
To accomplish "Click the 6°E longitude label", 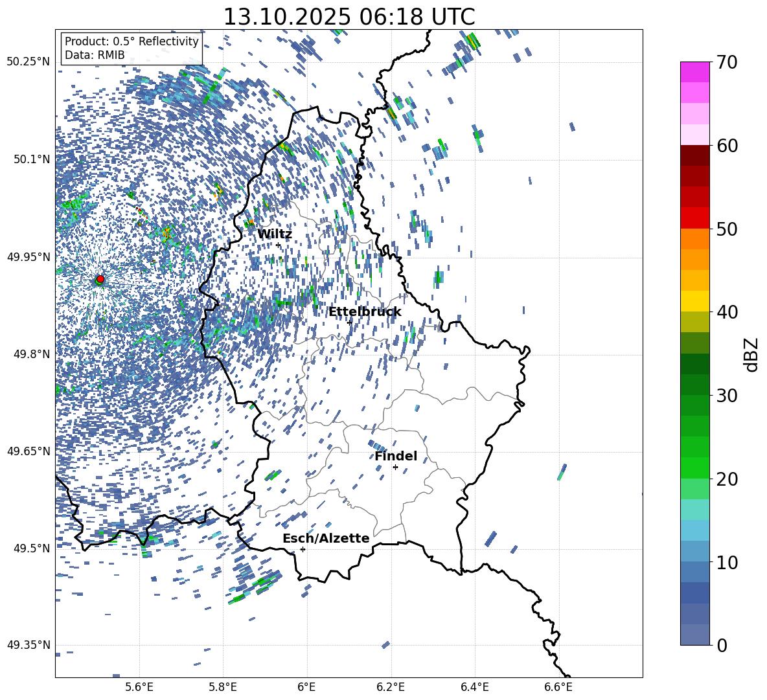I will [306, 687].
